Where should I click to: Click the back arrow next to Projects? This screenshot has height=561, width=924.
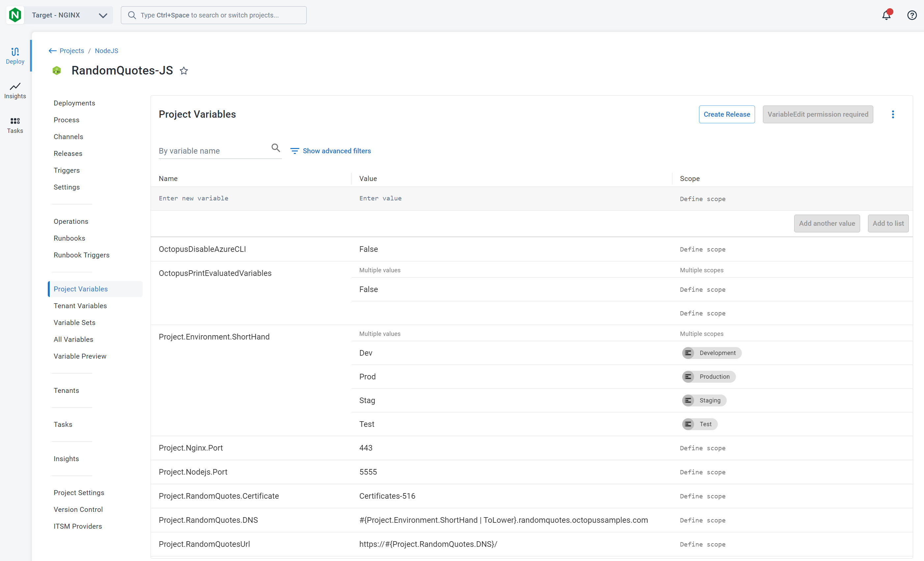(x=52, y=51)
